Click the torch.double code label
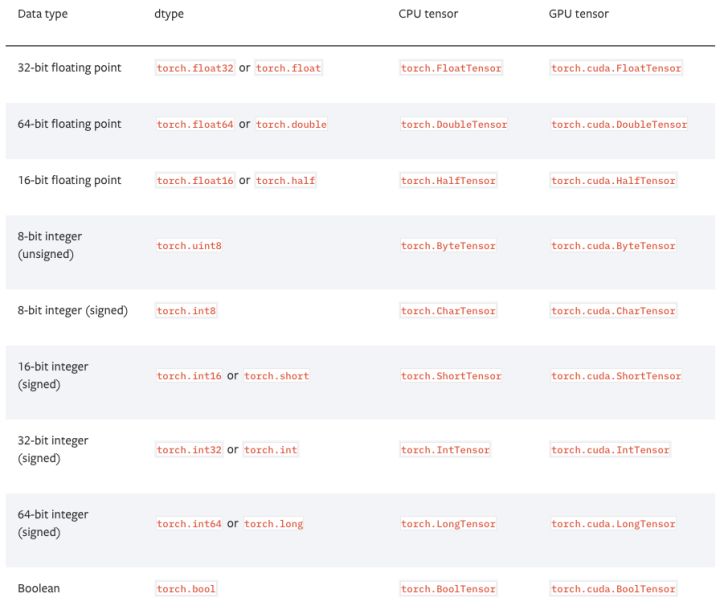The width and height of the screenshot is (720, 614). coord(291,125)
